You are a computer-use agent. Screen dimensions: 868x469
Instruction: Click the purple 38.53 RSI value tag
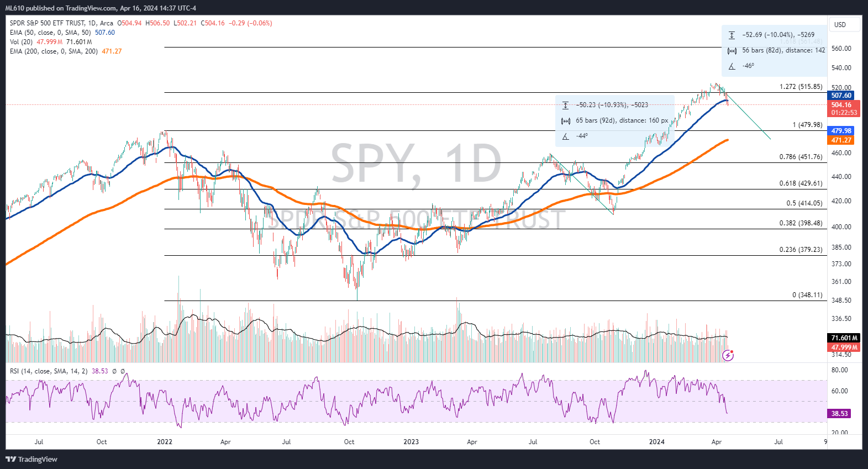[x=839, y=414]
